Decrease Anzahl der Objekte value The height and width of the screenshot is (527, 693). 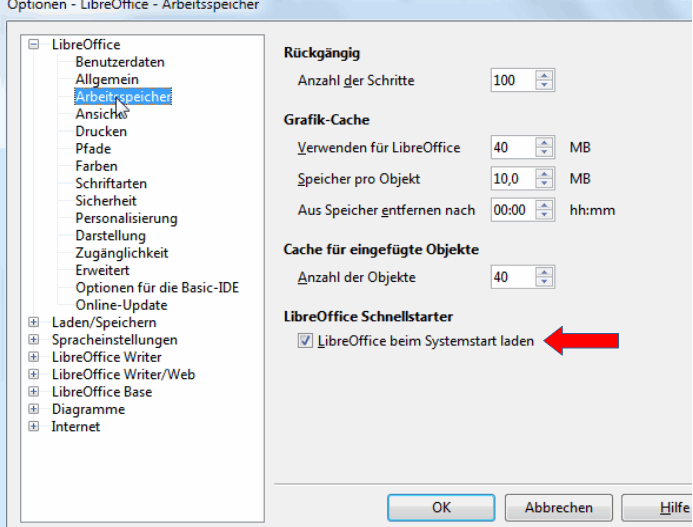(544, 282)
